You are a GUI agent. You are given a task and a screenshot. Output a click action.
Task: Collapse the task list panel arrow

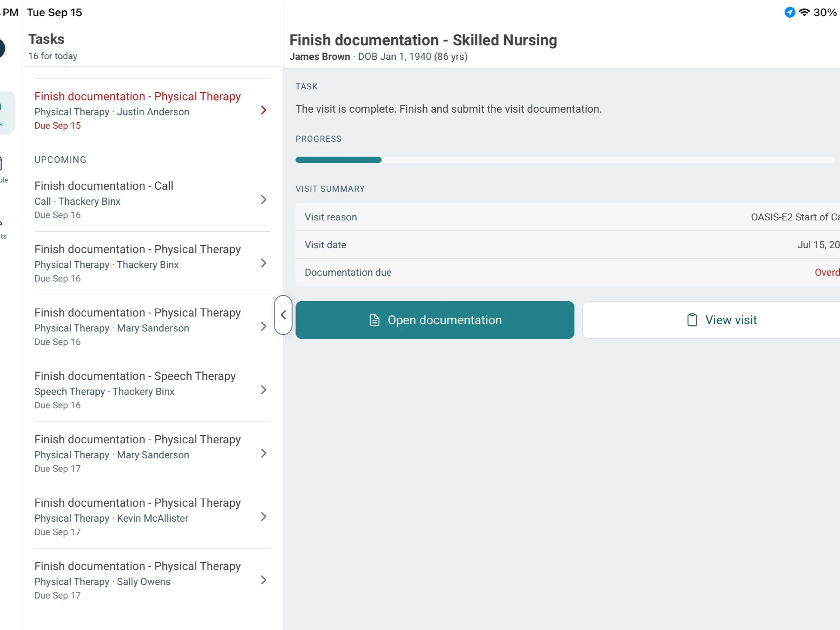click(283, 315)
